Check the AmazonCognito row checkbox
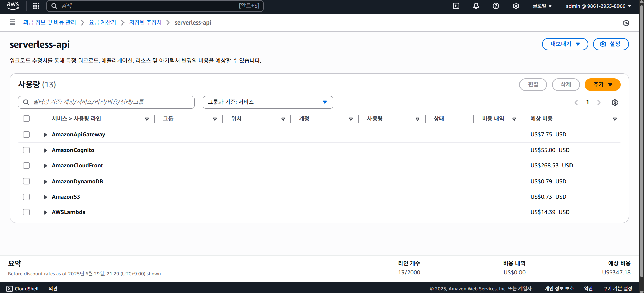 click(x=27, y=150)
